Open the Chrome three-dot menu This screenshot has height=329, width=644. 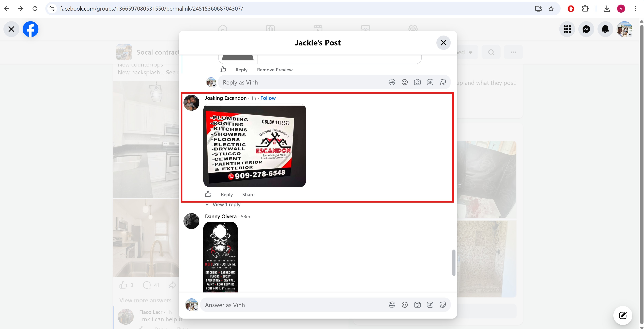pyautogui.click(x=635, y=9)
